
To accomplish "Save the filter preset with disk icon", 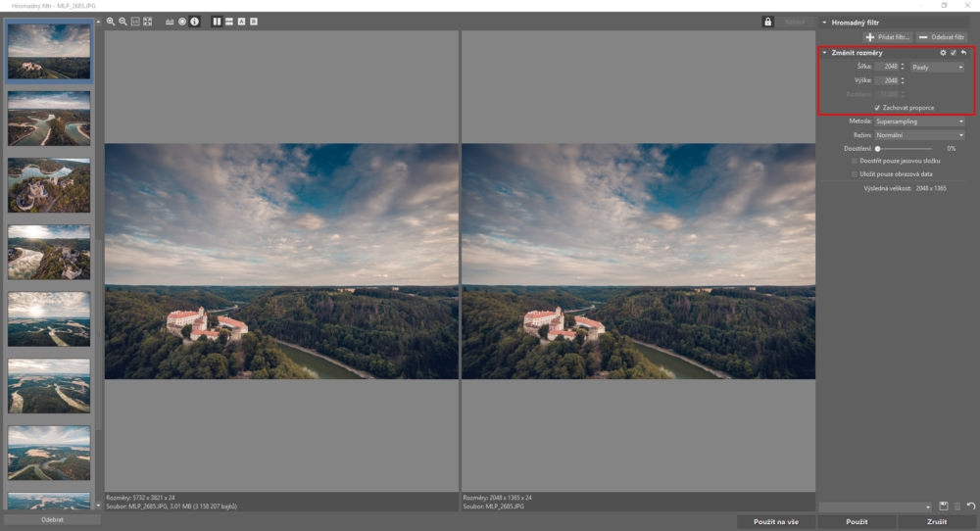I will tap(944, 506).
